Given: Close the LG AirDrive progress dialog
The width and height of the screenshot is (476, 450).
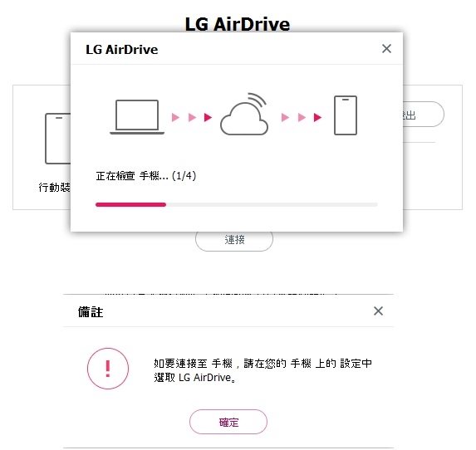Looking at the screenshot, I should (386, 48).
